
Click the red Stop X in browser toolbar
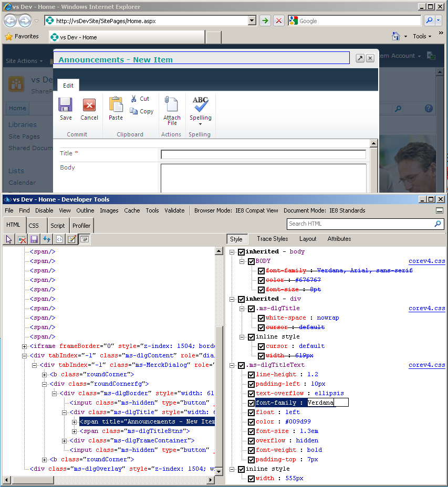[x=279, y=21]
